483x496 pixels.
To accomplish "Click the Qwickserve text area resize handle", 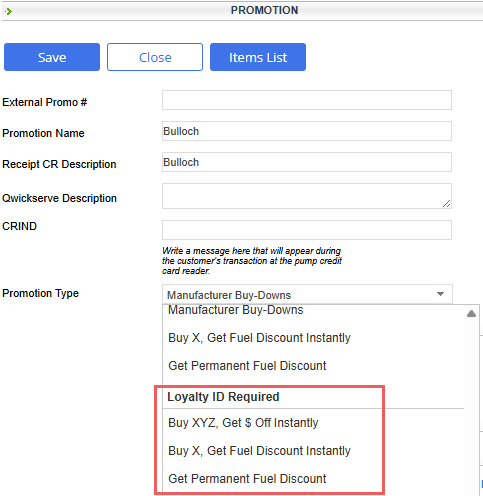I will click(447, 204).
